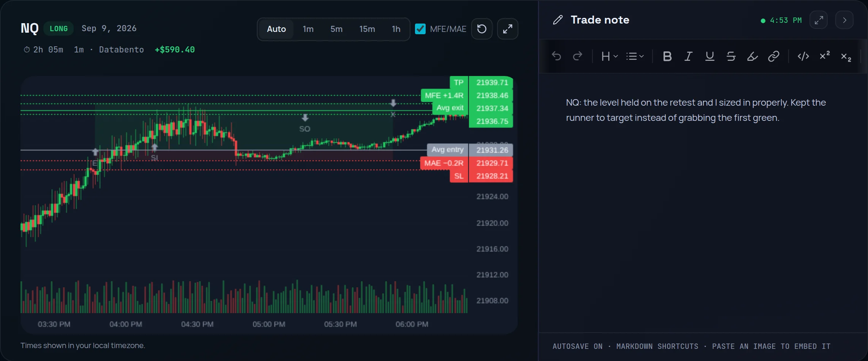The image size is (868, 361).
Task: Click the SO exit marker on chart
Action: coord(305,123)
